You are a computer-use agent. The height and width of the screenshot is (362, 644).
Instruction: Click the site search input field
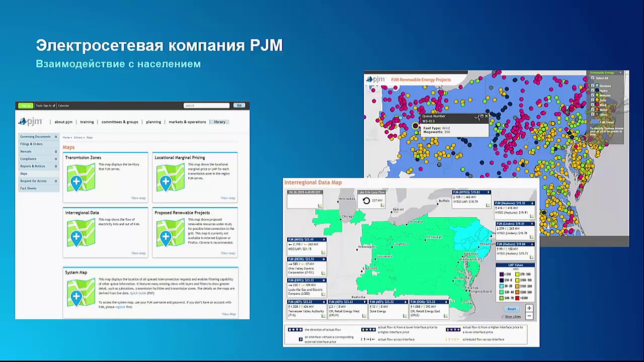[207, 106]
